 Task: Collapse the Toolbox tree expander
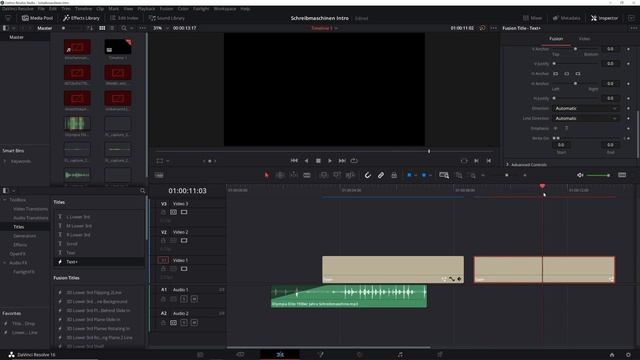tap(4, 200)
